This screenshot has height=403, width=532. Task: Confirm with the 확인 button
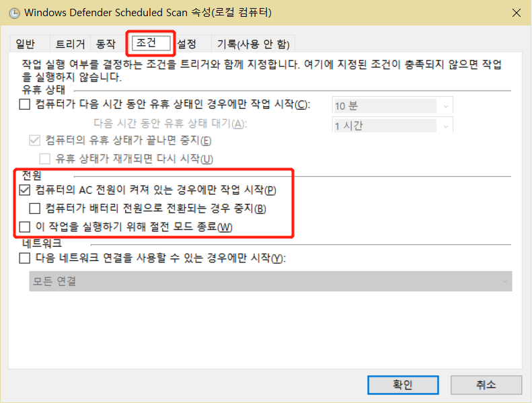(x=403, y=385)
